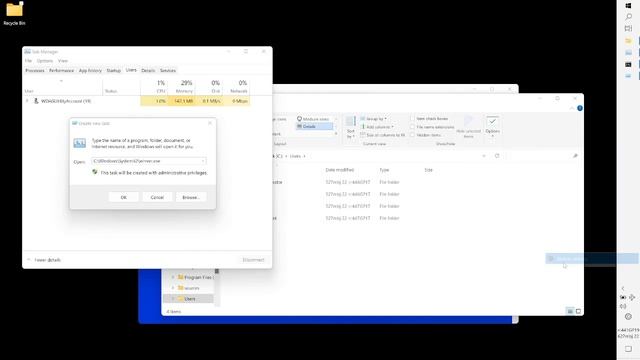Screen dimensions: 640x360
Task: Open the Windows Start button
Action: click(628, 6)
